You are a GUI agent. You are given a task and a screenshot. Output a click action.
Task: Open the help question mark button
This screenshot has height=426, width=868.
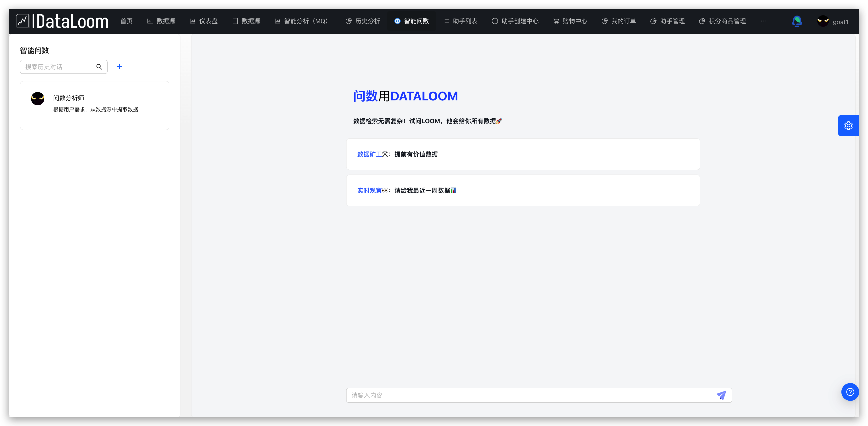point(850,392)
